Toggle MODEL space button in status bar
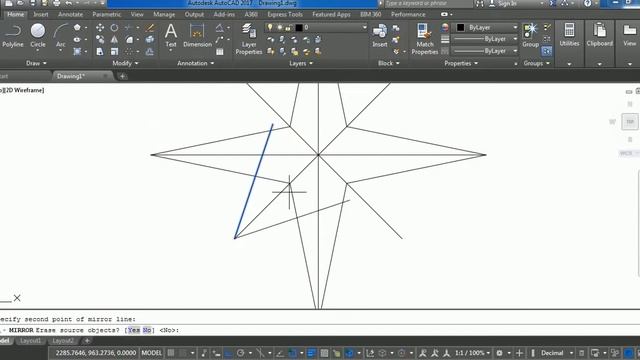This screenshot has width=640, height=360. point(151,353)
